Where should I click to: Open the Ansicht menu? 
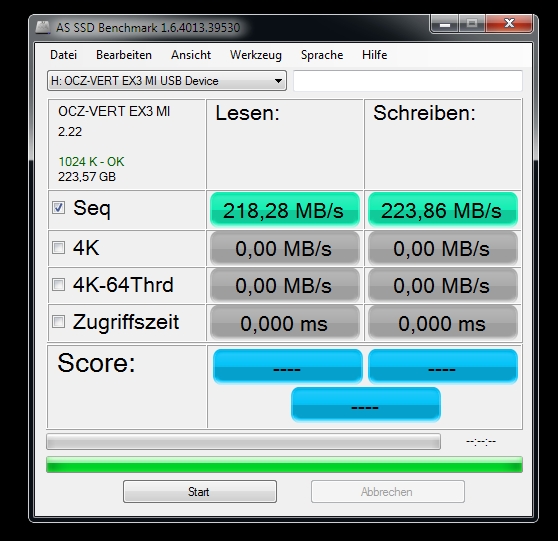click(191, 55)
